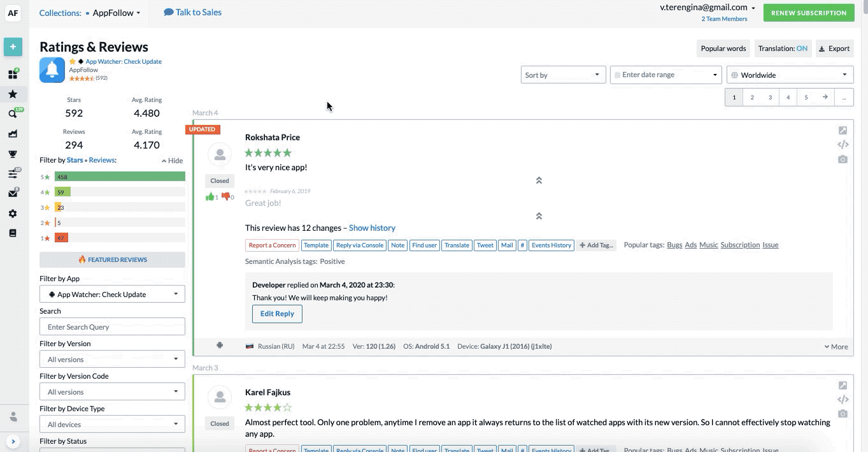Hide the star filter panel
Viewport: 868px width, 452px height.
pyautogui.click(x=172, y=161)
